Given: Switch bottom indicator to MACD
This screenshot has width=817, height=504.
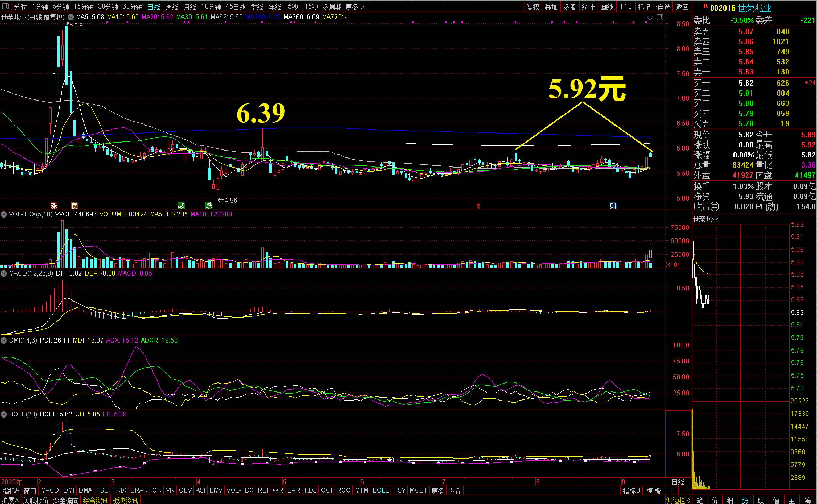Looking at the screenshot, I should pyautogui.click(x=50, y=490).
